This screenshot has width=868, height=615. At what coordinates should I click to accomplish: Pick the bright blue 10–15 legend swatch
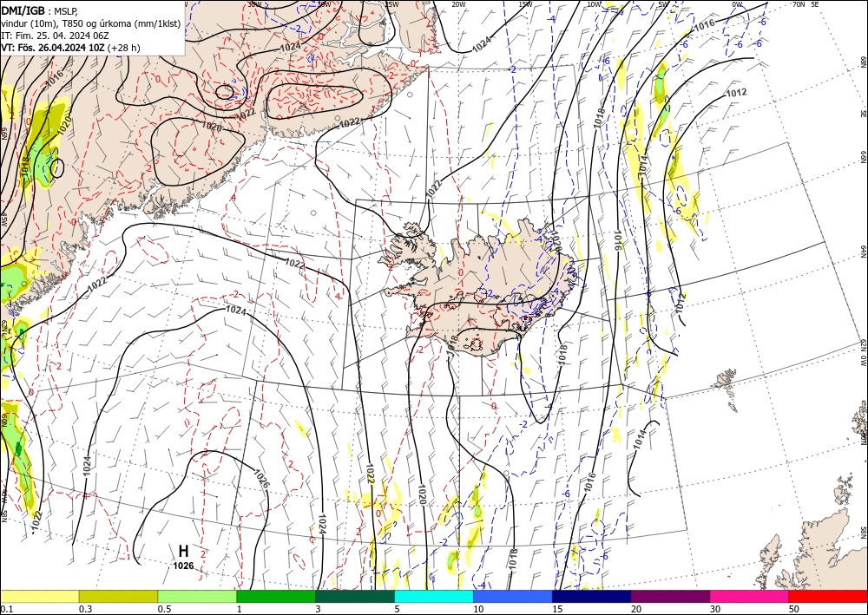(x=513, y=596)
